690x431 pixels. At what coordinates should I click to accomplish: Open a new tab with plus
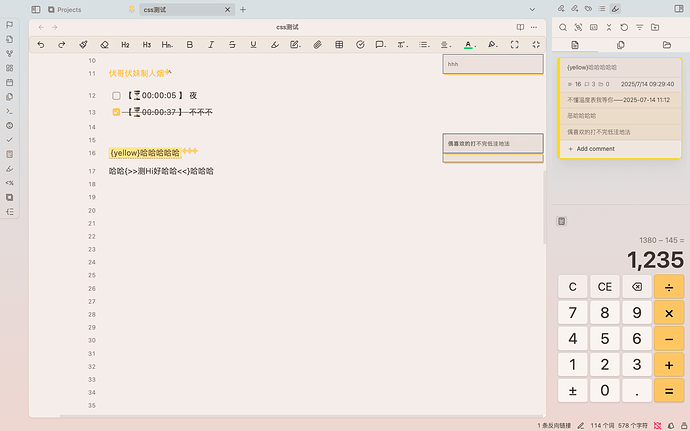(x=243, y=9)
